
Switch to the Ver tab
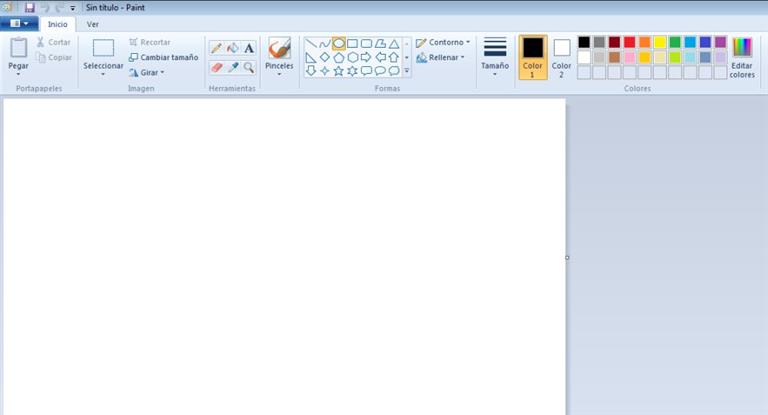(93, 24)
